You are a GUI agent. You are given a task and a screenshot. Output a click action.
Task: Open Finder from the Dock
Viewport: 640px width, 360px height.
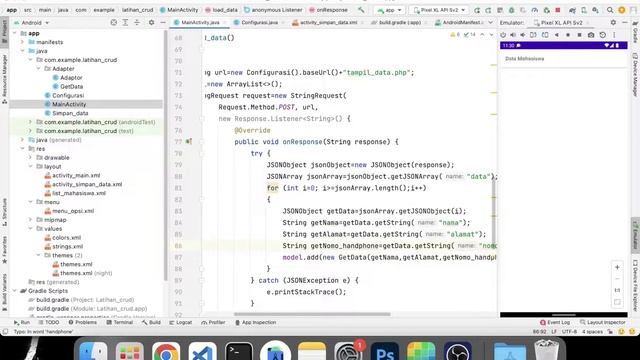point(93,351)
